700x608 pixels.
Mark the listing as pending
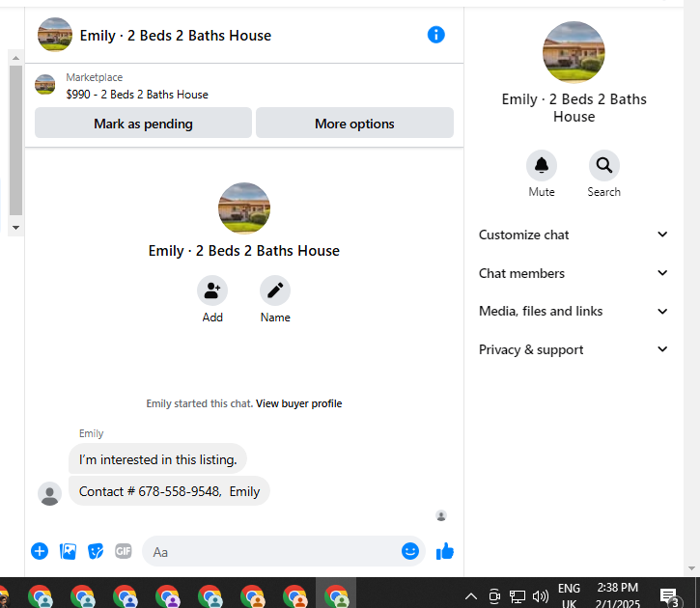pos(143,123)
